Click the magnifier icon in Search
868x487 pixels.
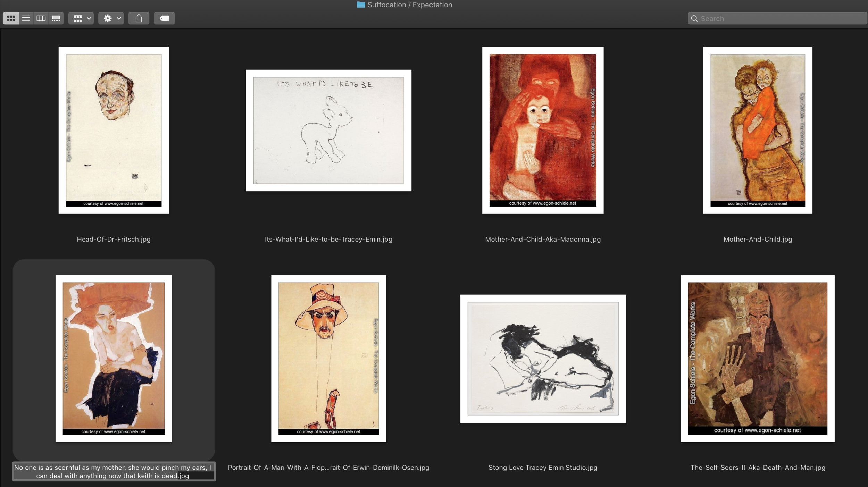694,18
